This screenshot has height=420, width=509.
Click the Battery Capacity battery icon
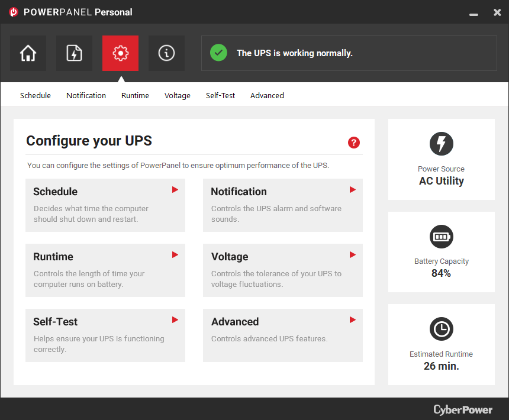click(441, 237)
